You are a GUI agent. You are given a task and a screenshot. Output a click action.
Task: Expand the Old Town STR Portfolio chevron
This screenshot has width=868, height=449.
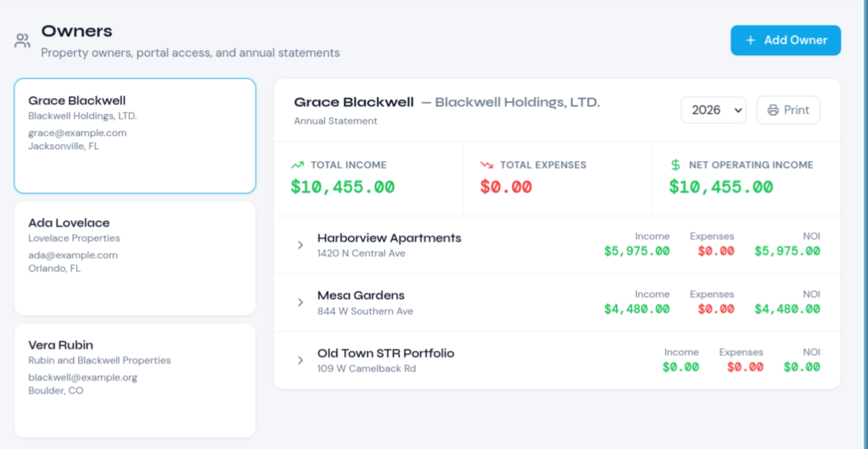point(300,360)
